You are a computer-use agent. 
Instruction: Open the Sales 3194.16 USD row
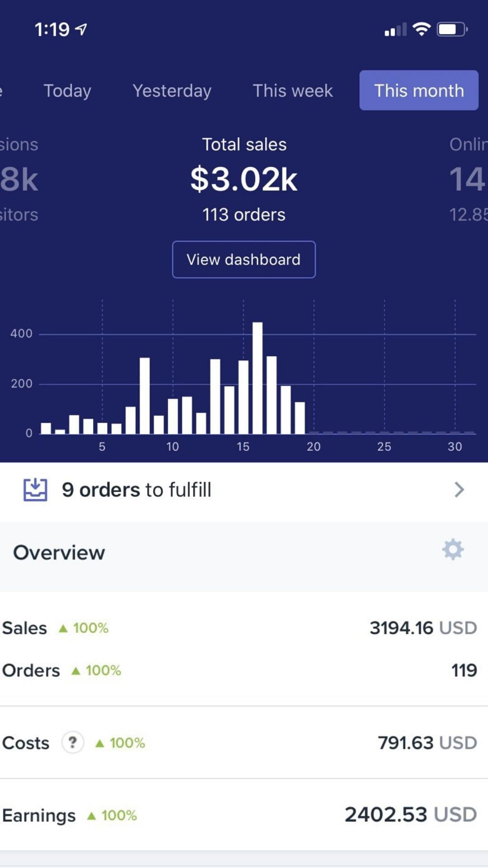tap(244, 628)
